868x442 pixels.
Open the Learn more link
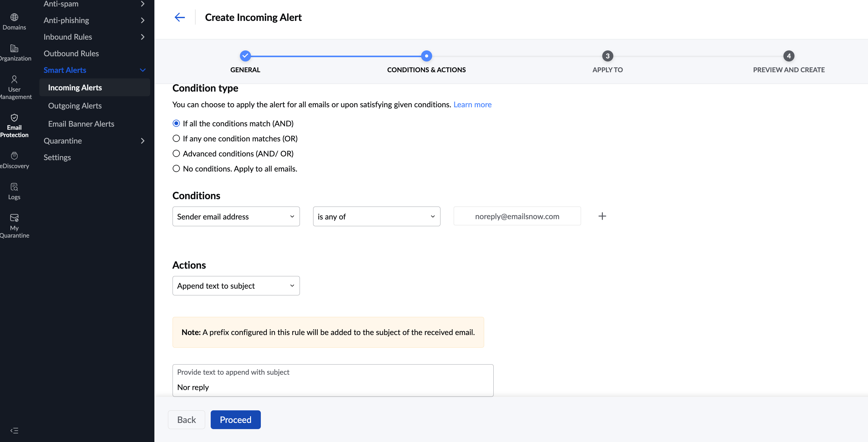coord(472,105)
